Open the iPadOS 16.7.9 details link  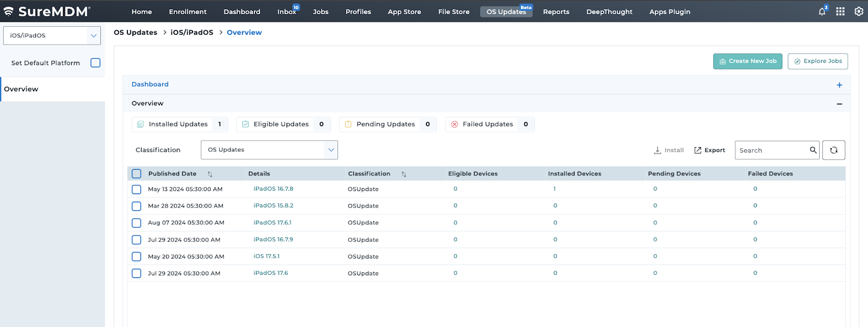tap(273, 240)
